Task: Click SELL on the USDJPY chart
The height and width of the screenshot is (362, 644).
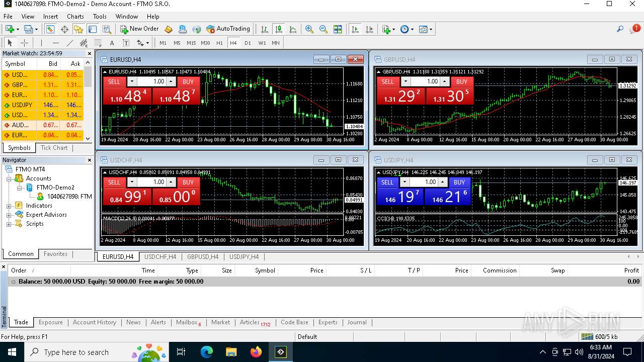Action: pos(387,182)
